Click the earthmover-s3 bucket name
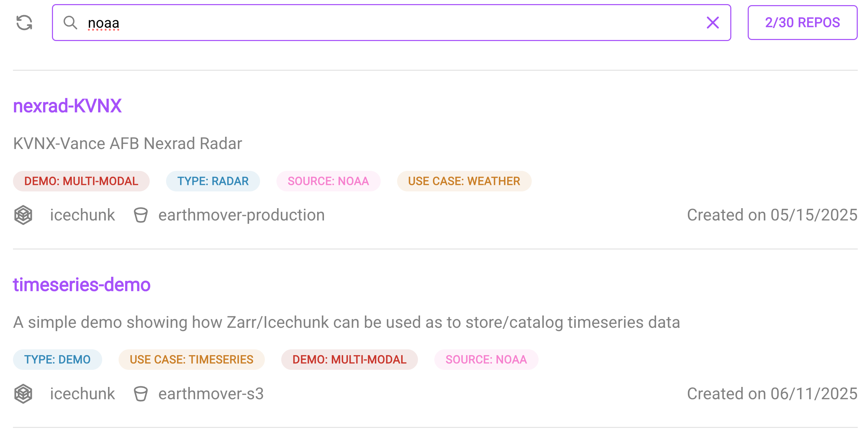 211,394
